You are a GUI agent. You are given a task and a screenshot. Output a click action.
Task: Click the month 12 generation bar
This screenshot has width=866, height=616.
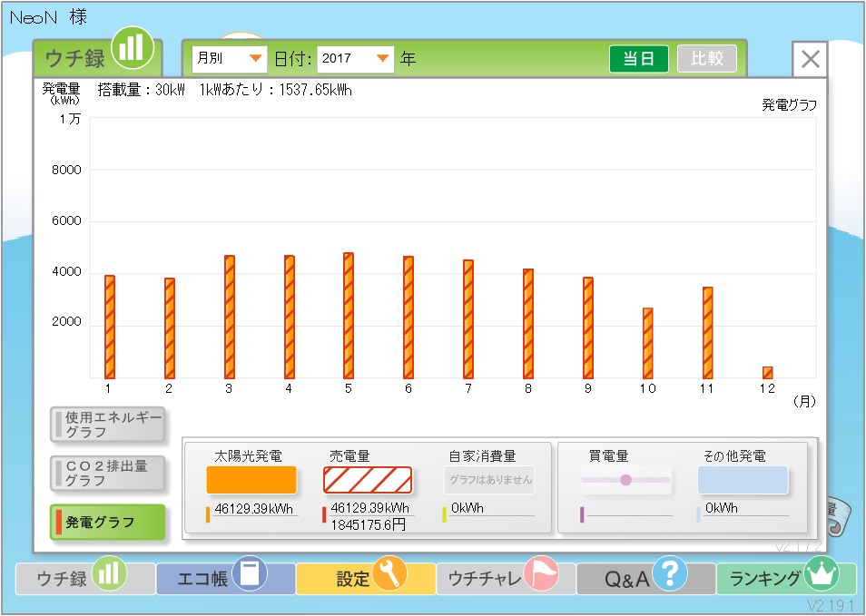[x=768, y=373]
